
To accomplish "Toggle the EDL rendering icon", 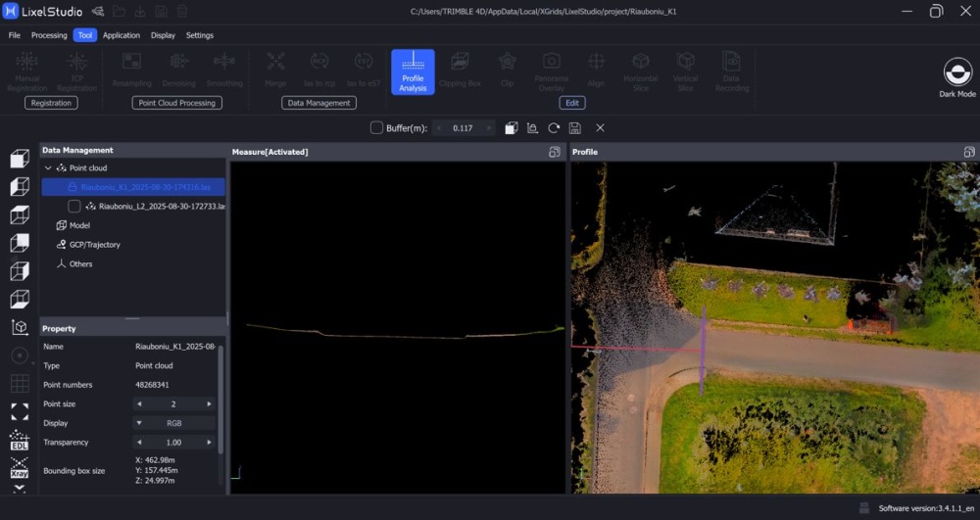I will (x=19, y=440).
